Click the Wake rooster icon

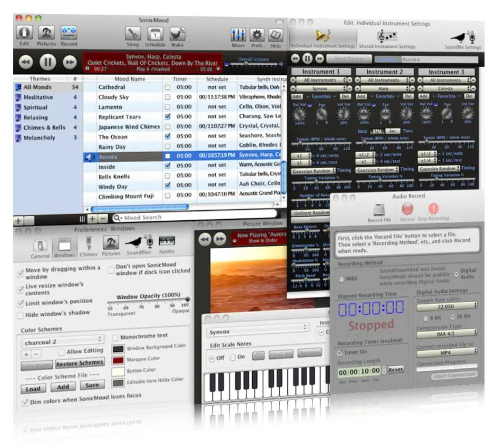pos(177,35)
